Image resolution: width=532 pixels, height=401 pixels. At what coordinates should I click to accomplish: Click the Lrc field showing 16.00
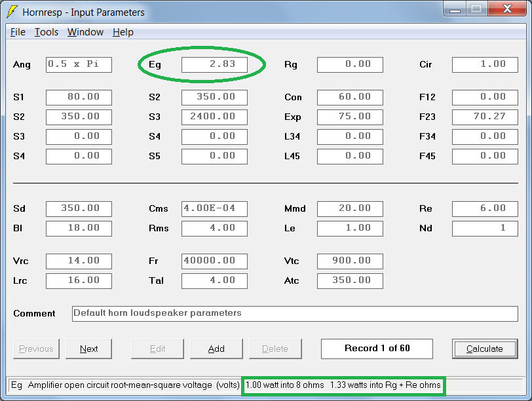(79, 281)
